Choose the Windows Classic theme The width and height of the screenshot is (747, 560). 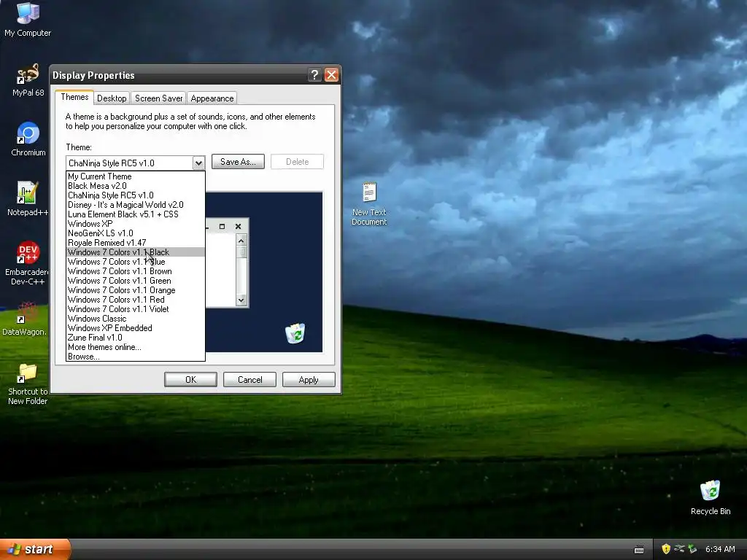click(x=136, y=319)
